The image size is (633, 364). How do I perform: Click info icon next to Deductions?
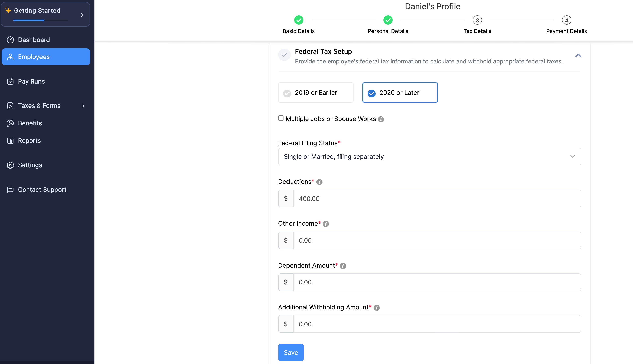(319, 182)
